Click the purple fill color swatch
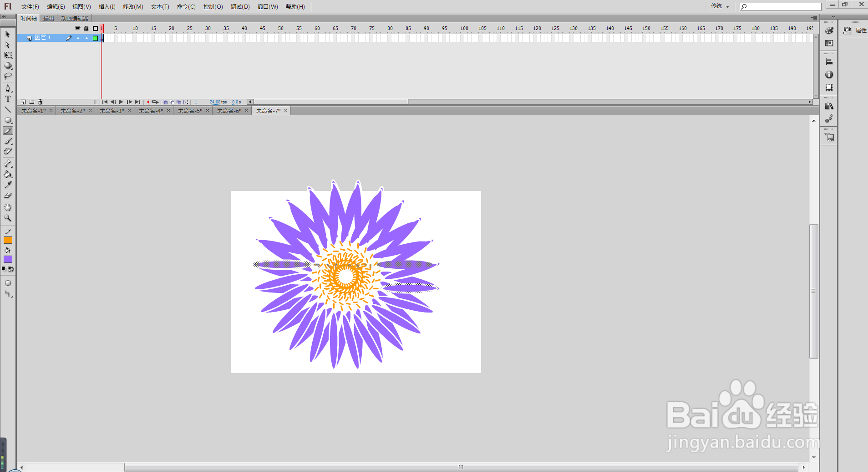This screenshot has height=472, width=868. (x=8, y=259)
